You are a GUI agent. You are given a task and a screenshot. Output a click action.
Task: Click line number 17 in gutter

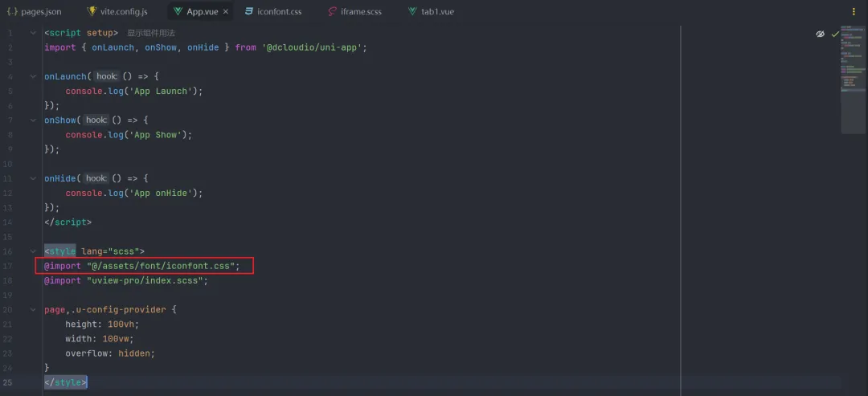coord(8,266)
